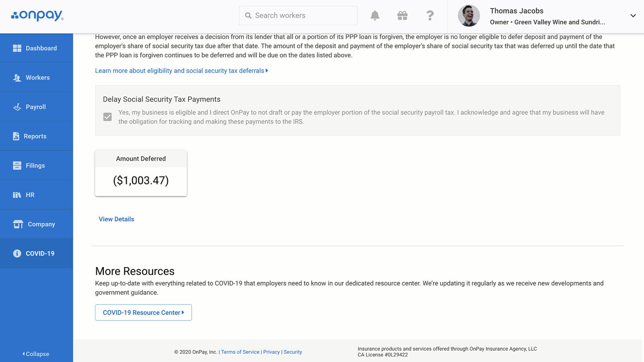
Task: Expand the account dropdown chevron
Action: (633, 16)
